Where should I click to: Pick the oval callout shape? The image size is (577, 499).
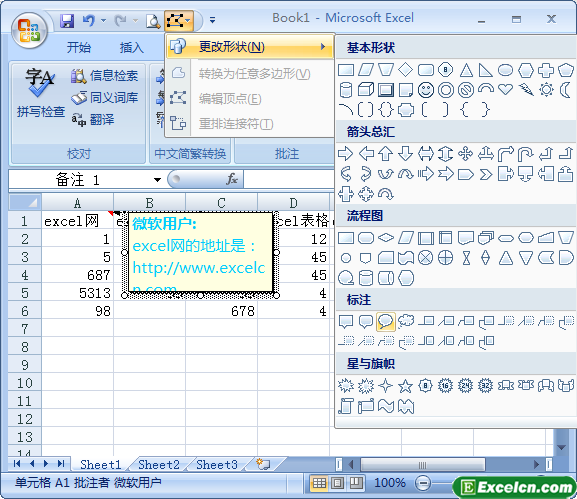pos(385,321)
